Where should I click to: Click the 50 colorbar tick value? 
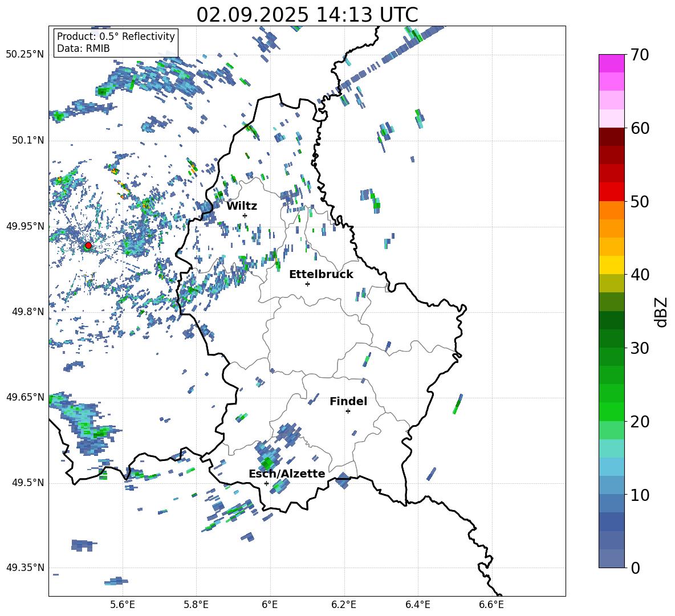[640, 202]
